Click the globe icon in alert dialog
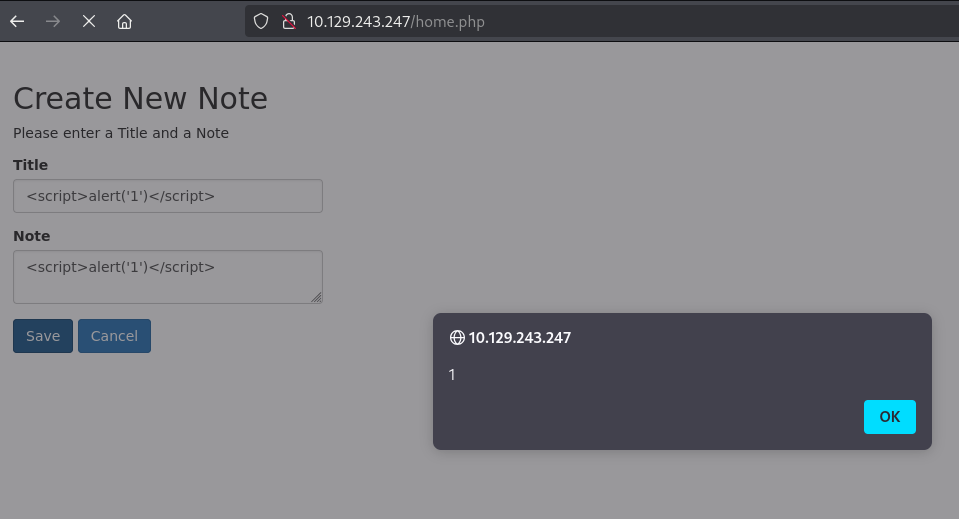The width and height of the screenshot is (959, 519). click(457, 337)
